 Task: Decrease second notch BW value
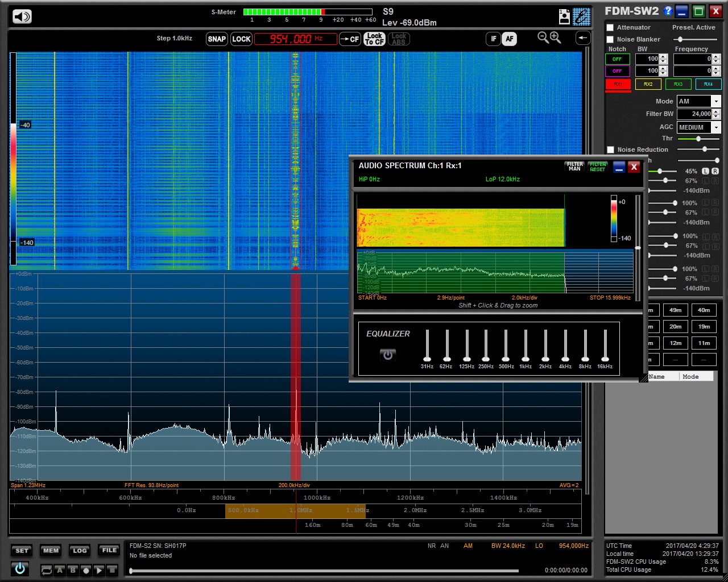pyautogui.click(x=663, y=73)
